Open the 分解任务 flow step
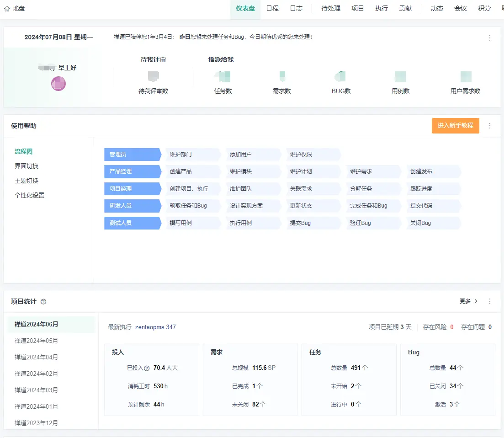504x438 pixels. 373,189
